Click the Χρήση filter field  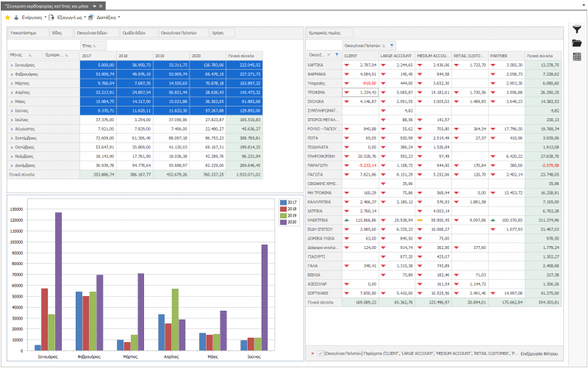click(x=223, y=33)
